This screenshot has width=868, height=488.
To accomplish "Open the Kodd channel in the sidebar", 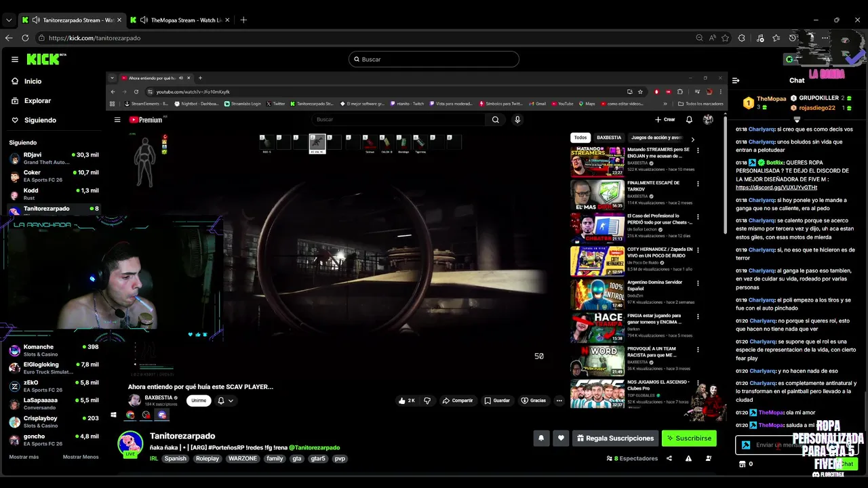I will click(x=53, y=194).
